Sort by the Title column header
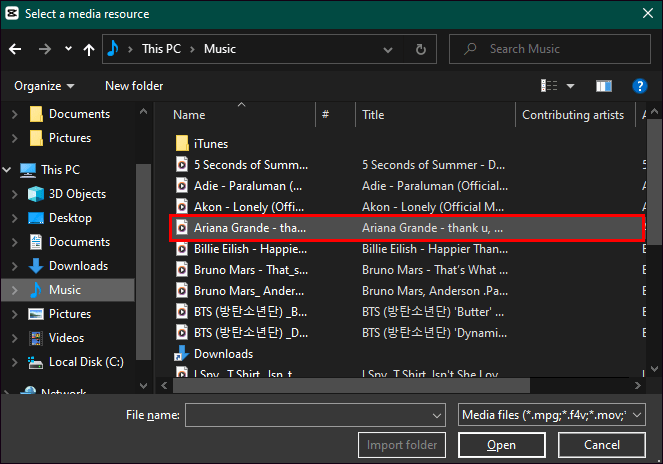This screenshot has width=663, height=464. (373, 115)
